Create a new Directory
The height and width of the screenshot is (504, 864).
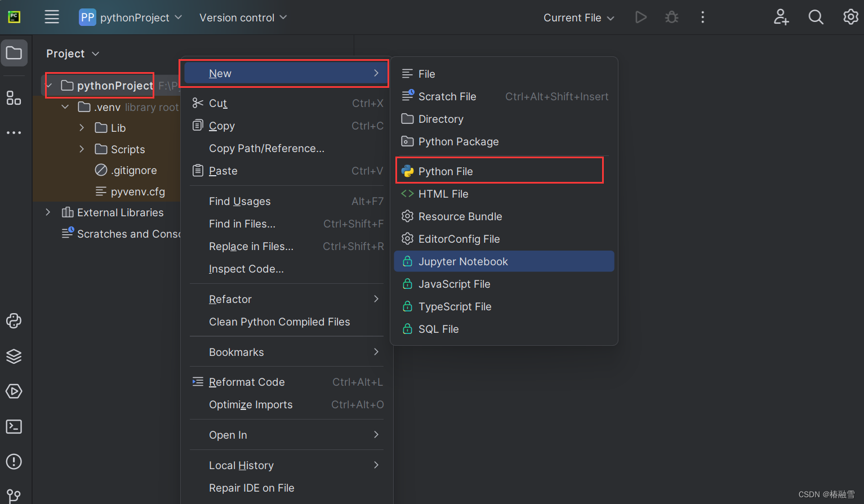pos(504,119)
